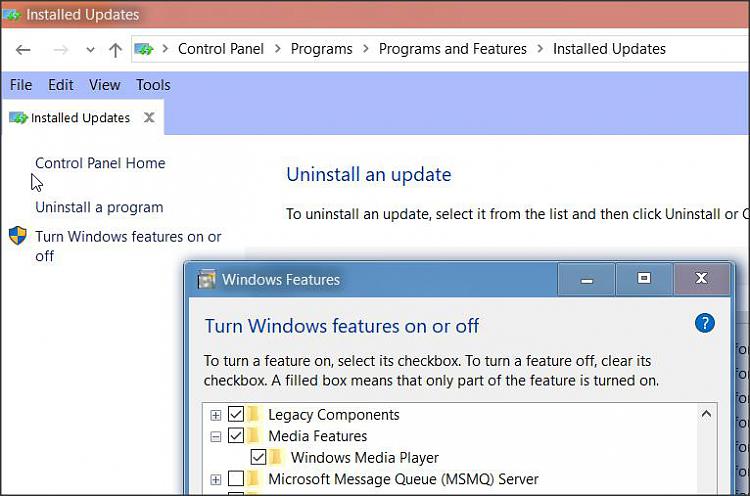Expand chevron after Programs breadcrumb
Image resolution: width=750 pixels, height=496 pixels.
click(x=365, y=49)
